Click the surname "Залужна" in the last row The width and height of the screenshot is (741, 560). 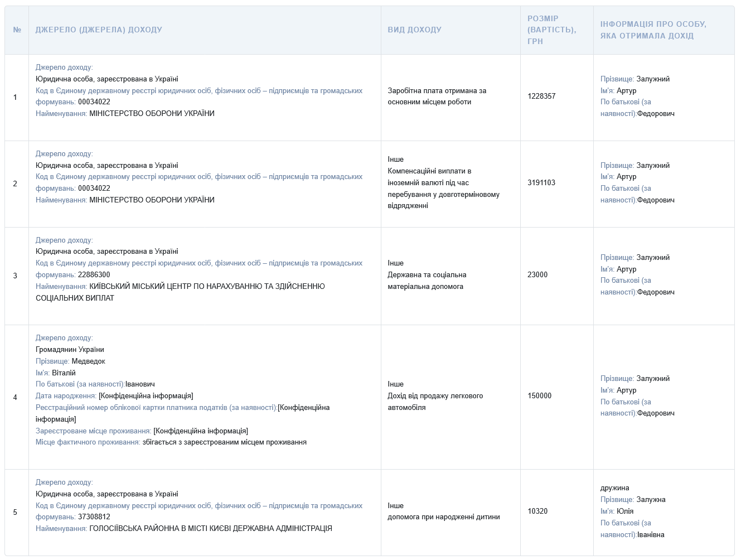pos(651,499)
